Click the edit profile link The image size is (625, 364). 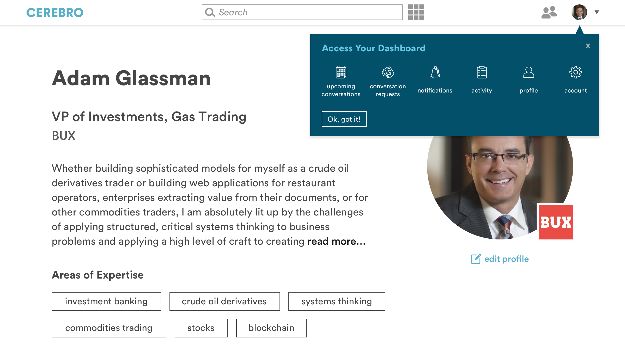pos(506,259)
